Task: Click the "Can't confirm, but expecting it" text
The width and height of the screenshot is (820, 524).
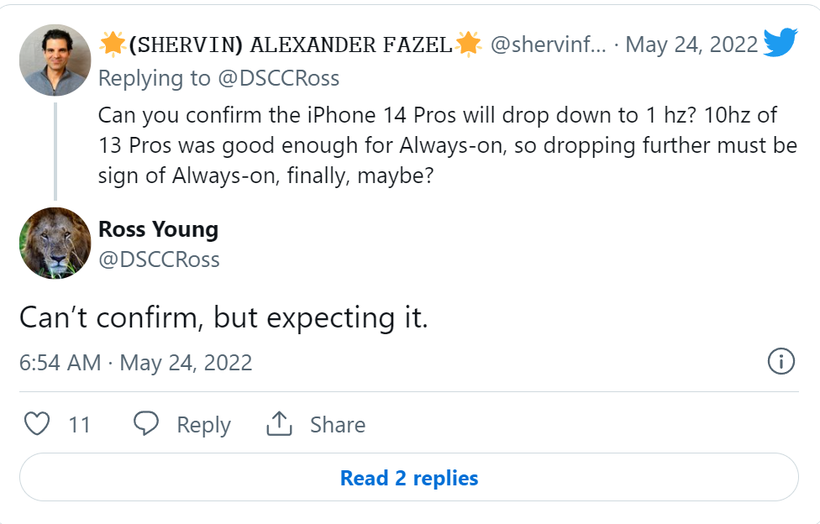Action: point(224,317)
